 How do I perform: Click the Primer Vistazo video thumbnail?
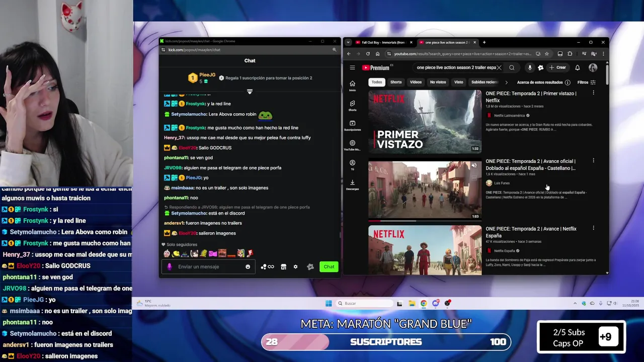click(x=425, y=122)
